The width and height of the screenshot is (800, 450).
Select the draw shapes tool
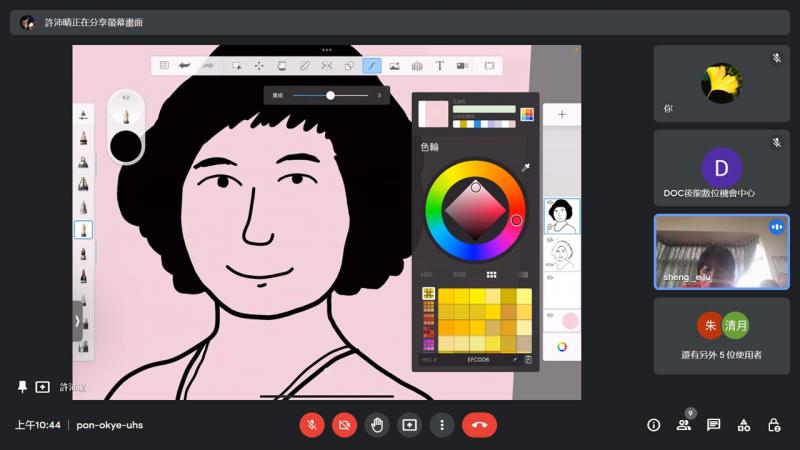click(x=349, y=66)
